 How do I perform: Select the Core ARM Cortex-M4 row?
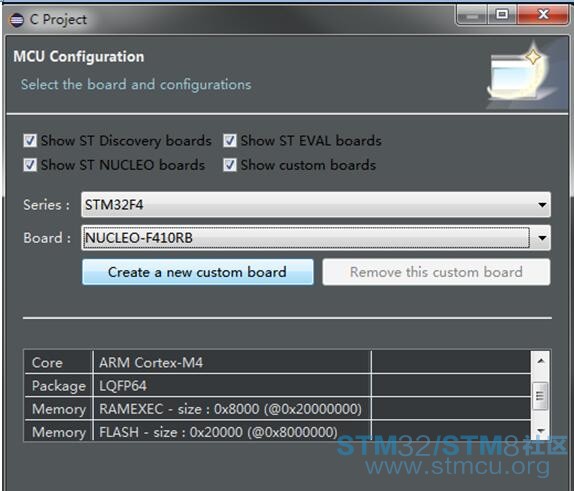pyautogui.click(x=277, y=362)
